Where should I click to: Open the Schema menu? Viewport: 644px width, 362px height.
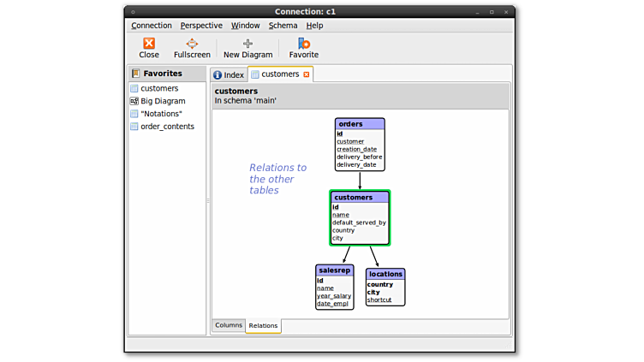[x=283, y=26]
